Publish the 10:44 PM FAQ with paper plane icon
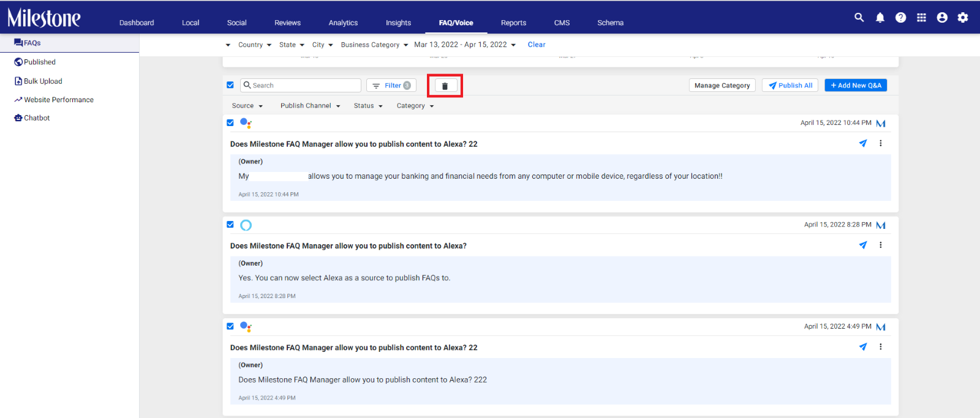The width and height of the screenshot is (980, 418). [863, 143]
